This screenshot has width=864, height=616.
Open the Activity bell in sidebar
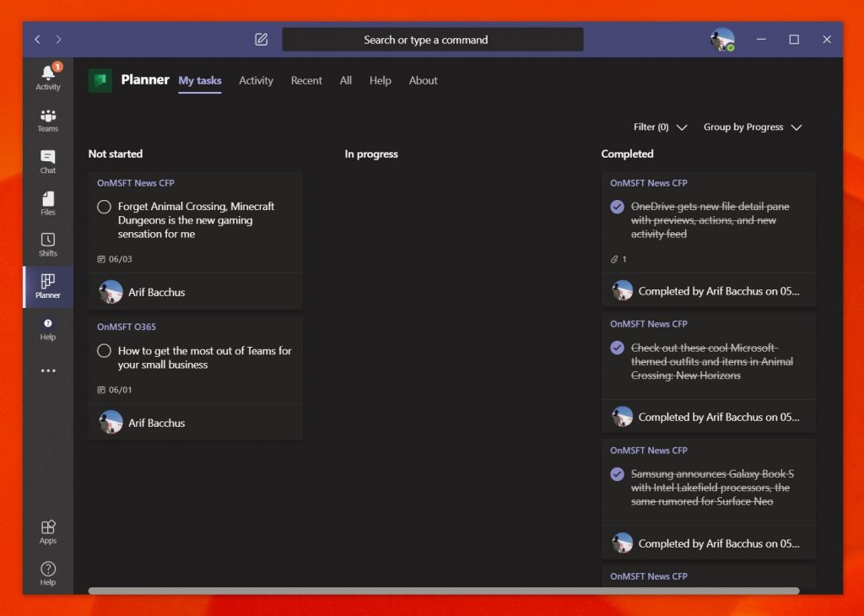(x=48, y=77)
